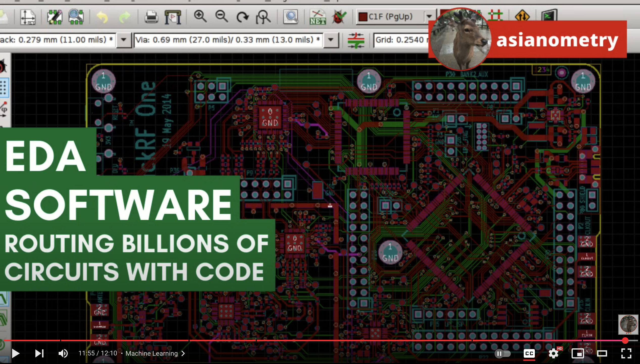Image resolution: width=640 pixels, height=364 pixels.
Task: Open YouTube settings gear
Action: click(554, 353)
